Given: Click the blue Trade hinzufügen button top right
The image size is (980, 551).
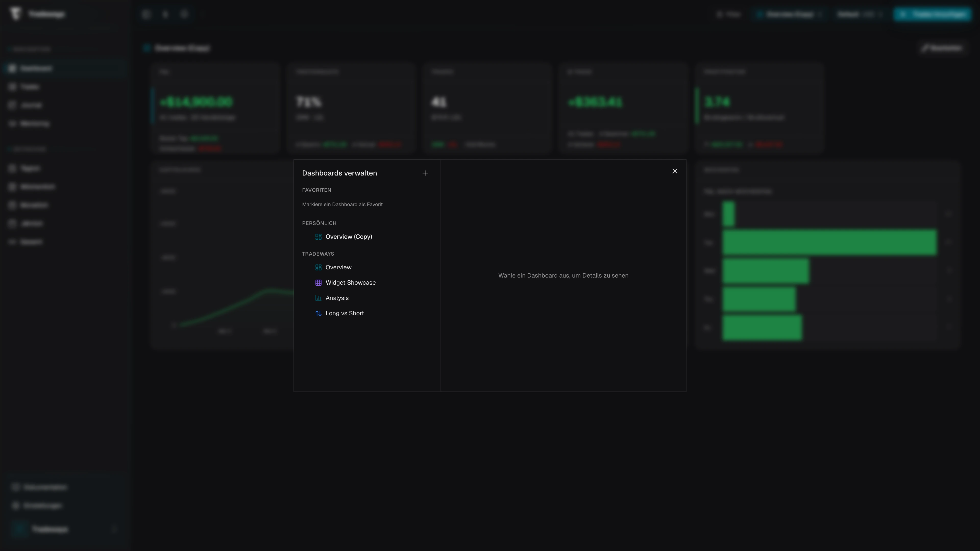Looking at the screenshot, I should tap(933, 14).
